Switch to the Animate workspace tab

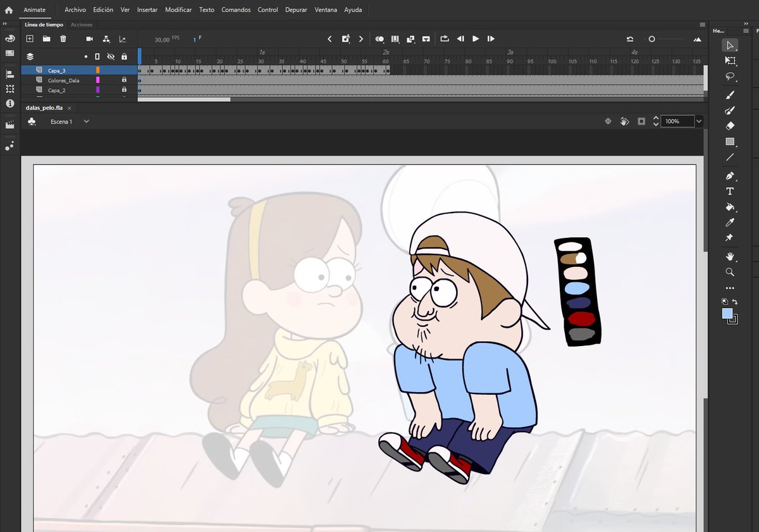(x=35, y=10)
